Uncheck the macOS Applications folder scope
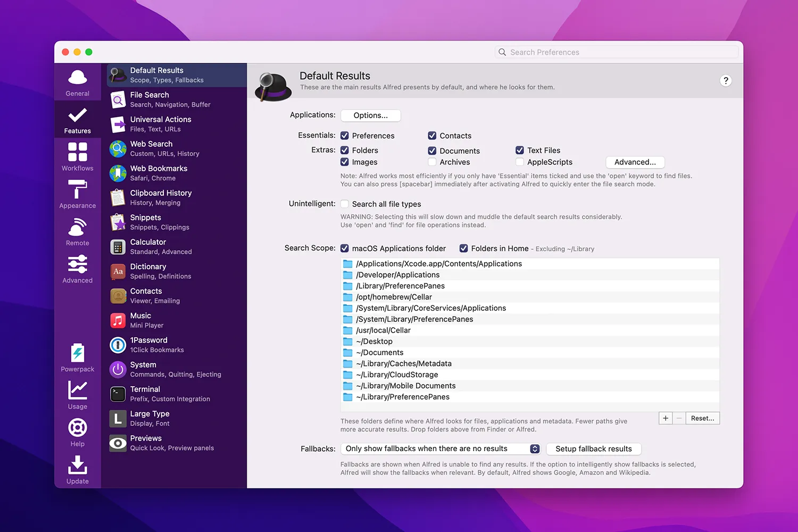 (344, 248)
